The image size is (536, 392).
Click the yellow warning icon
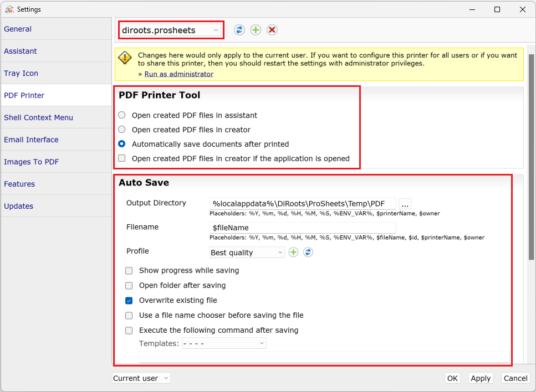coord(125,58)
